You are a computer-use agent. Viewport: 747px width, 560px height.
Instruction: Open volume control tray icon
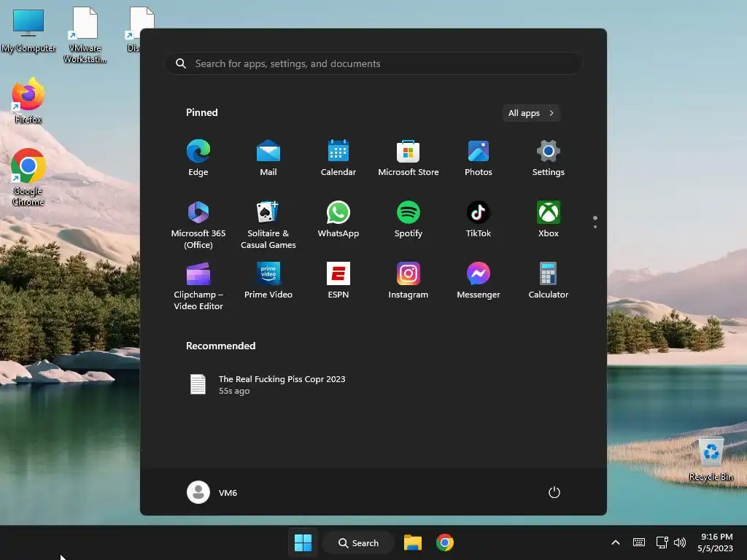680,542
